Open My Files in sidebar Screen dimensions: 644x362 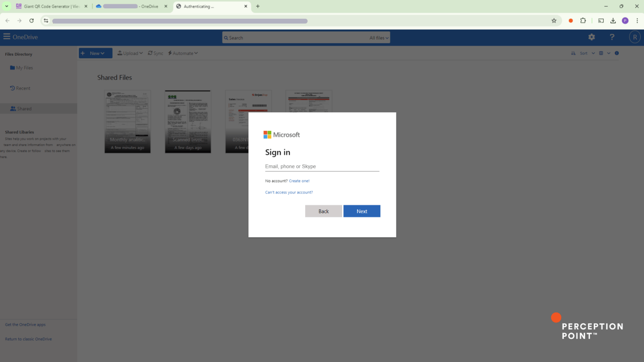(x=21, y=68)
